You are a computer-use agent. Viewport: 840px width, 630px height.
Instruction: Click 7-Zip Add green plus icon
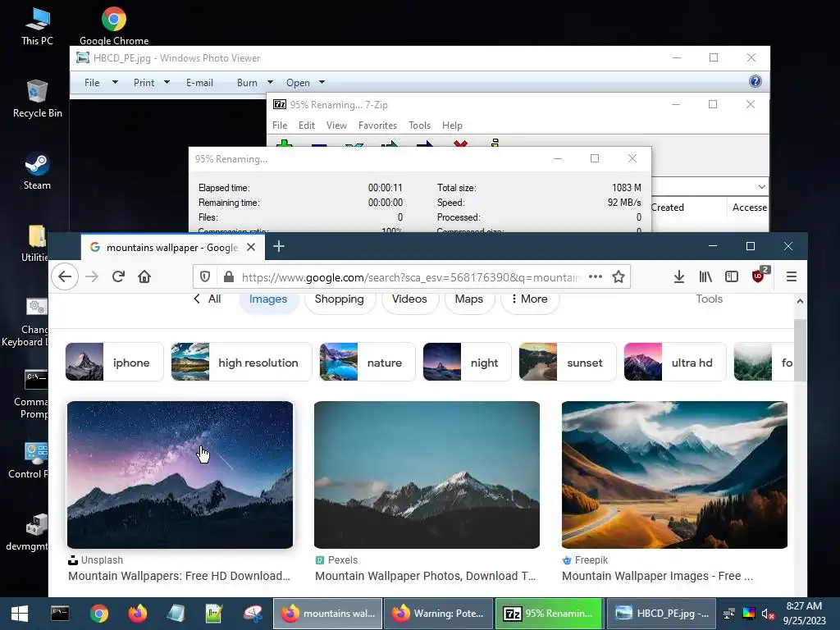point(284,144)
